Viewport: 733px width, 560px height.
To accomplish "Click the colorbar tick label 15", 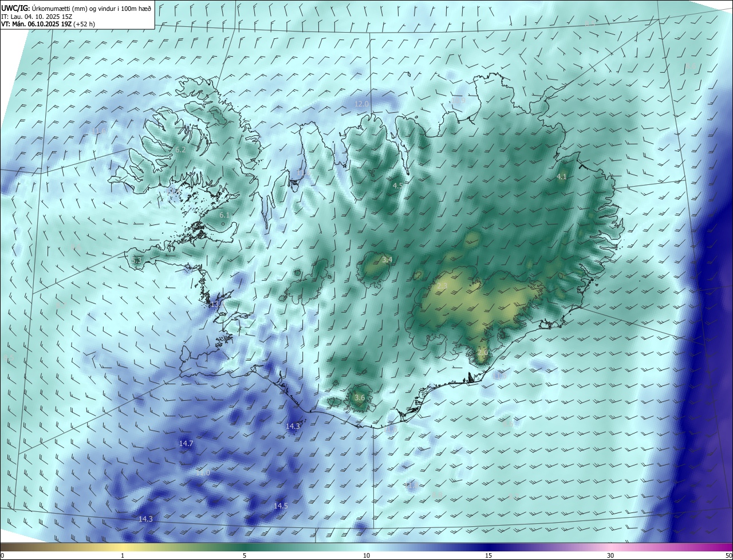I will point(488,555).
